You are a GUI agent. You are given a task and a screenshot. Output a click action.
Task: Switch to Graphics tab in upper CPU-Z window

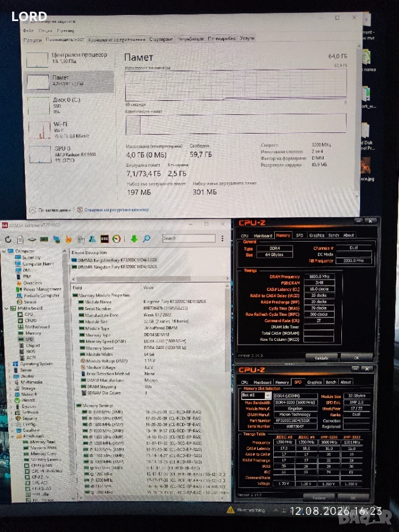coord(316,235)
